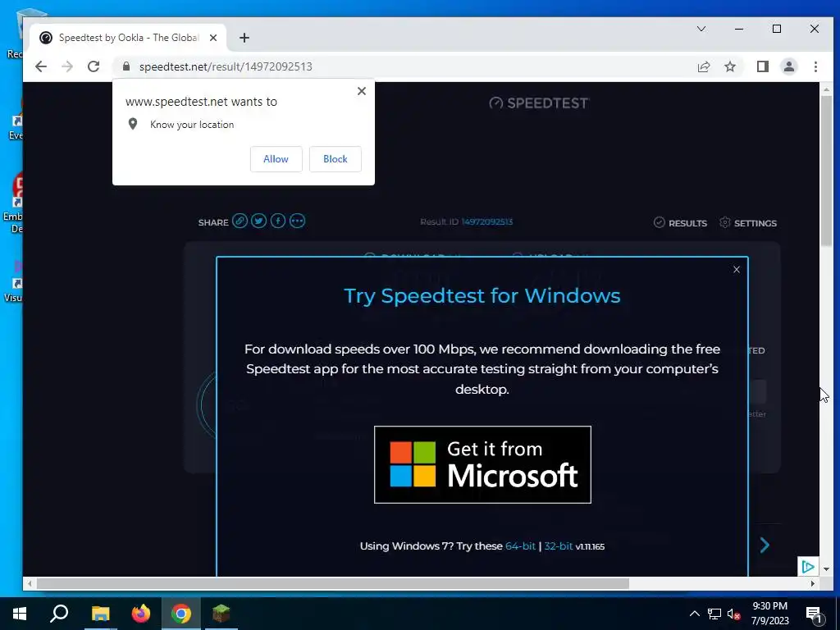
Task: Open File Explorer from taskbar
Action: pyautogui.click(x=100, y=614)
